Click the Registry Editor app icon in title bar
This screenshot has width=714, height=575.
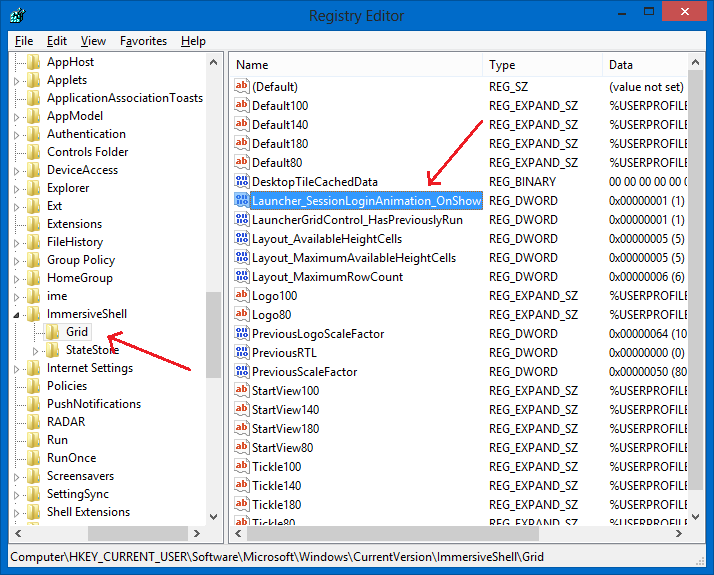pyautogui.click(x=17, y=15)
